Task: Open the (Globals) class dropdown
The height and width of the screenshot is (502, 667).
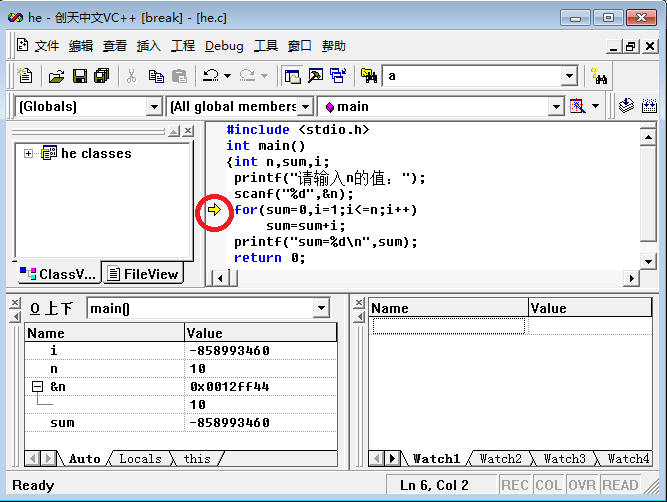Action: (154, 106)
